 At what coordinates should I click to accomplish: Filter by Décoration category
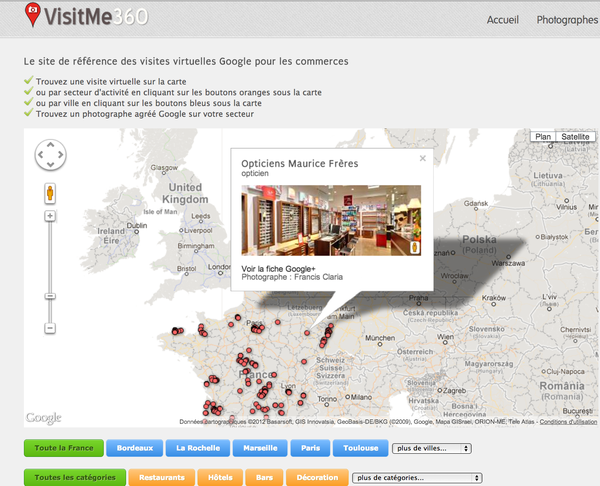pyautogui.click(x=317, y=478)
